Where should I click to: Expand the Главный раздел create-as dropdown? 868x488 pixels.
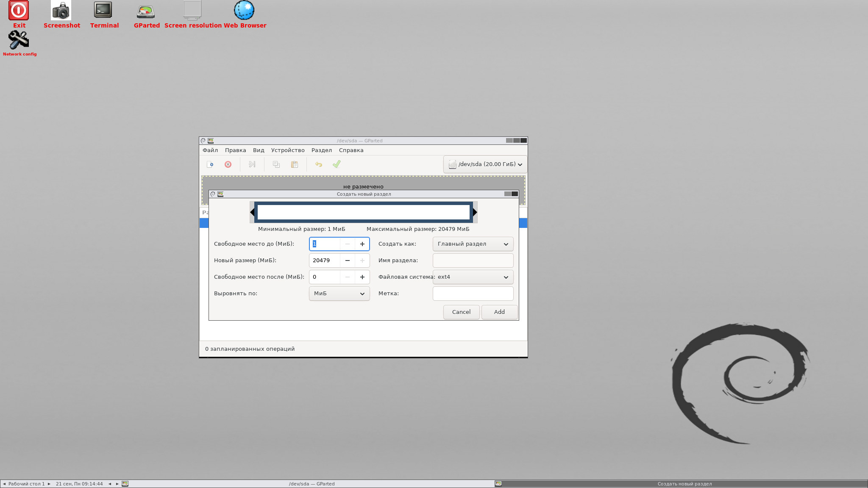pos(473,244)
